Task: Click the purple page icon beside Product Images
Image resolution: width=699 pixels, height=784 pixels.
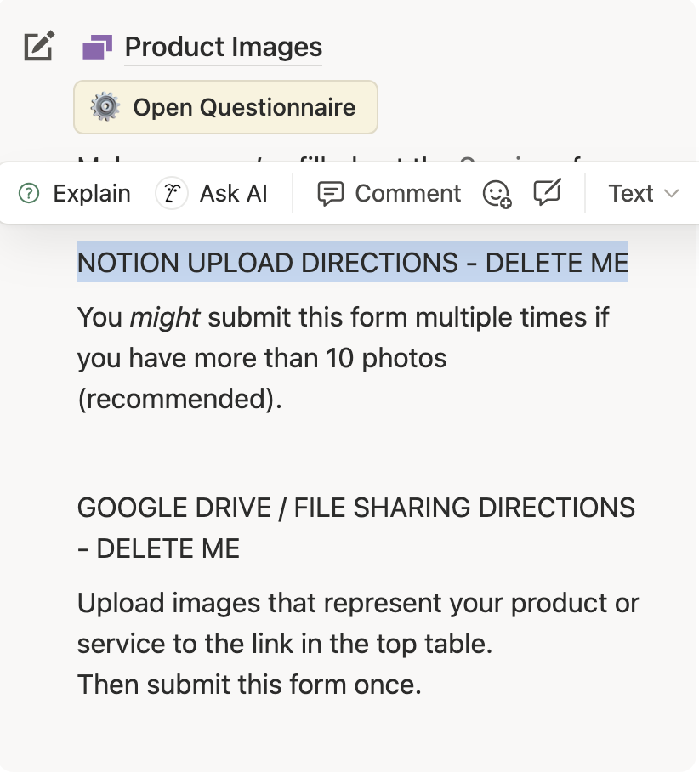Action: [97, 48]
